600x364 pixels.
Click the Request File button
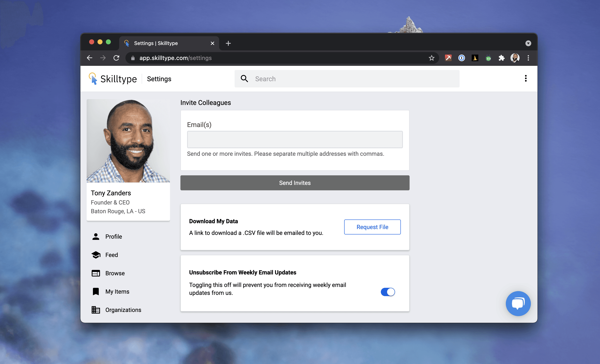372,227
